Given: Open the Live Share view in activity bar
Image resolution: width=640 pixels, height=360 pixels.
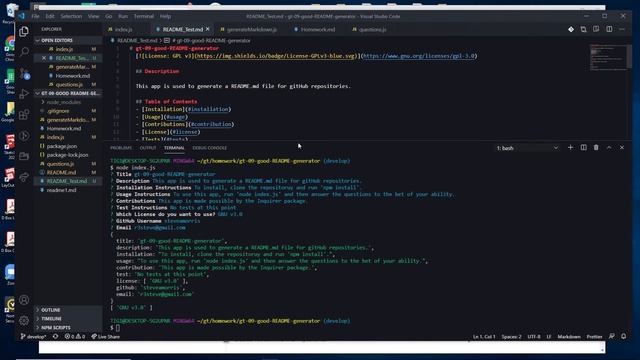Looking at the screenshot, I should pos(24,177).
